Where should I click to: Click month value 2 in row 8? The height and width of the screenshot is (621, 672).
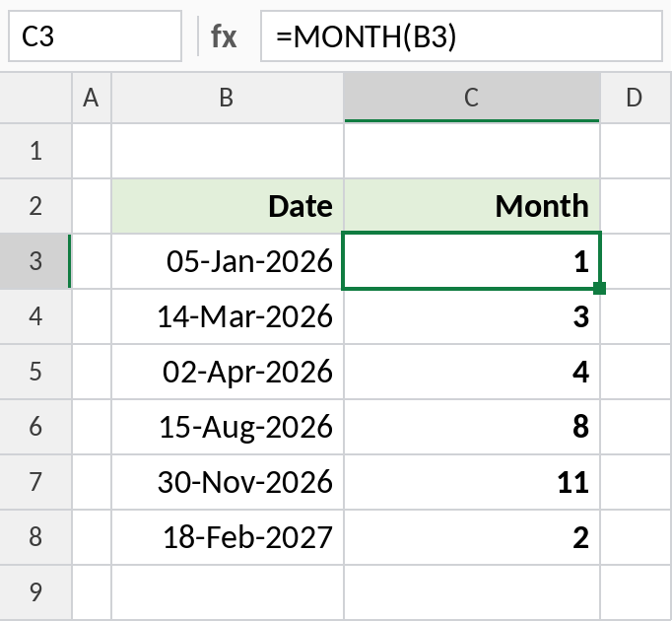coord(472,537)
